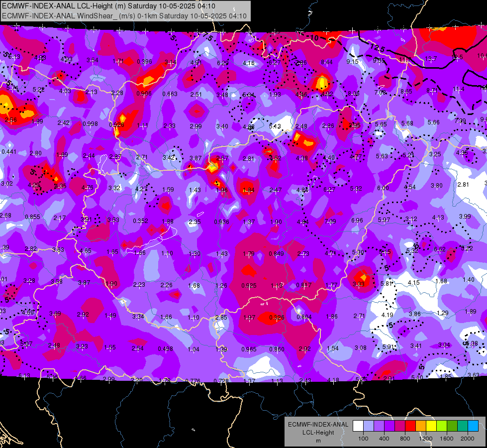Screen dimensions: 487x448
Task: Click the unit label m in the legend
Action: point(318,441)
